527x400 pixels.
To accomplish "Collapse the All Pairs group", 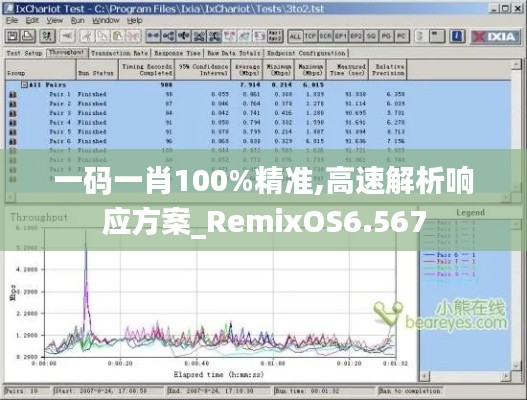I will [24, 85].
